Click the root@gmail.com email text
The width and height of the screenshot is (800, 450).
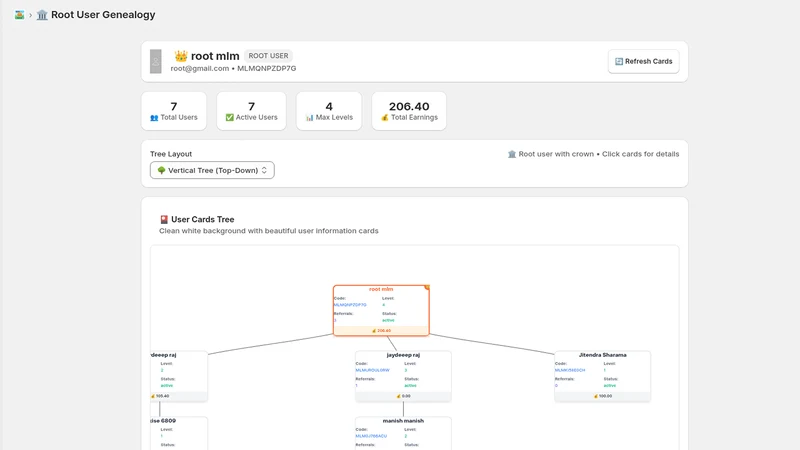coord(199,68)
